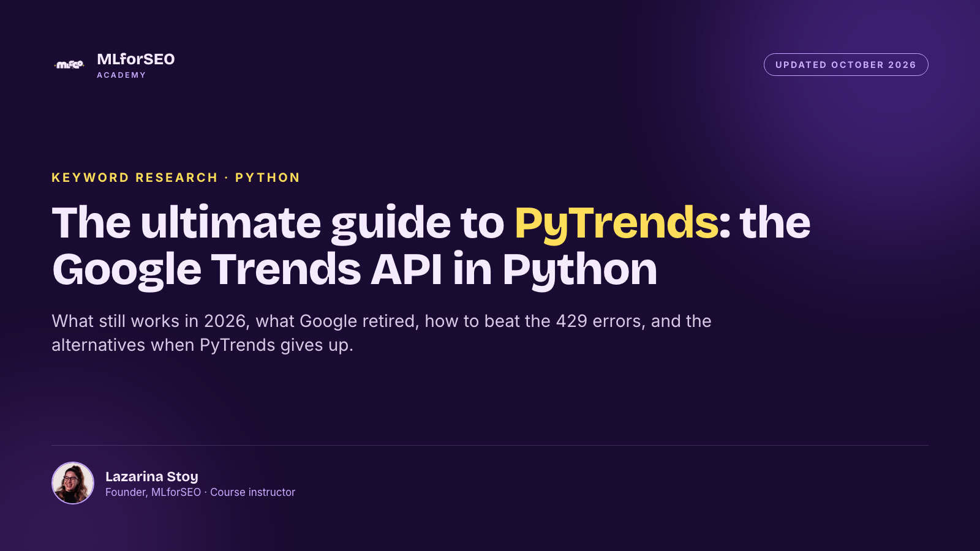
Task: Click Lazarina Stoy's avatar photo
Action: point(73,483)
